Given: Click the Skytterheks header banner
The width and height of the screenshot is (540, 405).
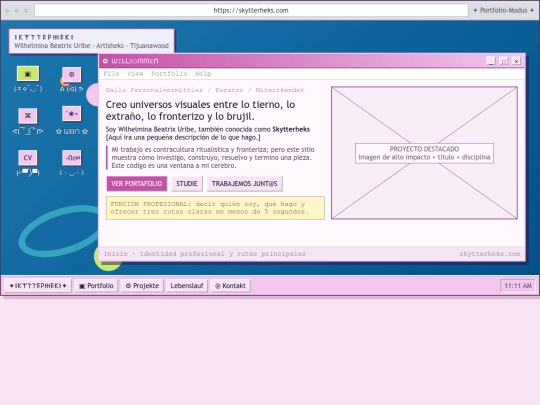Looking at the screenshot, I should (92, 41).
